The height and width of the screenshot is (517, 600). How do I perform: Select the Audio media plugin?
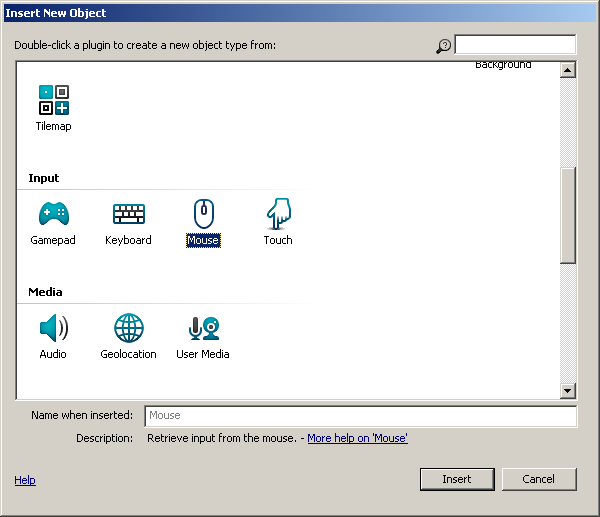(x=54, y=328)
